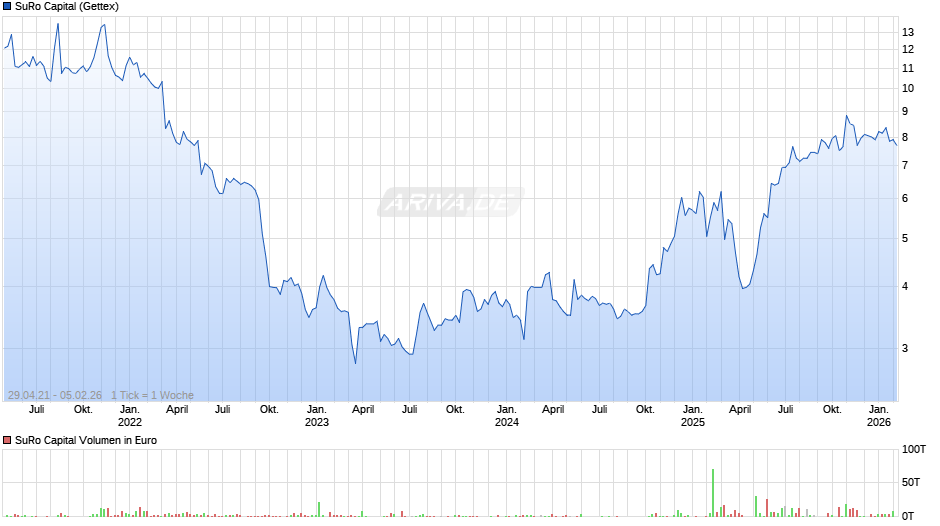Click the 'Jan. 2025' time axis label
The height and width of the screenshot is (526, 940).
tap(692, 416)
